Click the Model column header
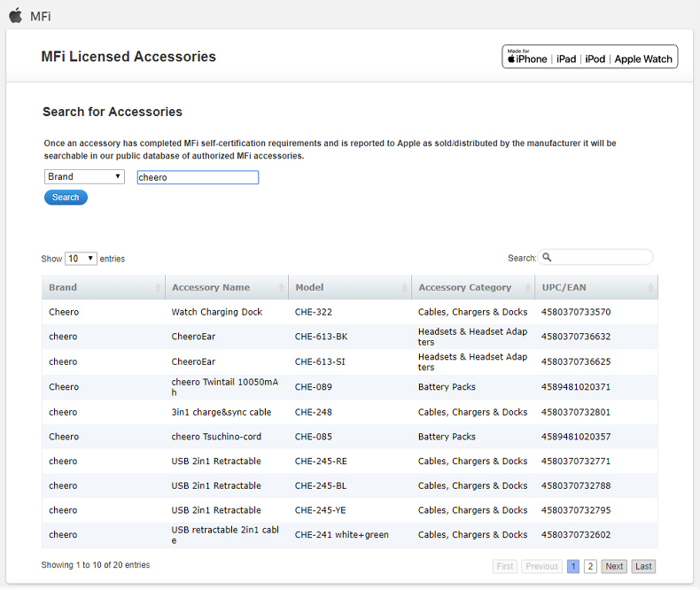This screenshot has width=700, height=590. pyautogui.click(x=350, y=287)
